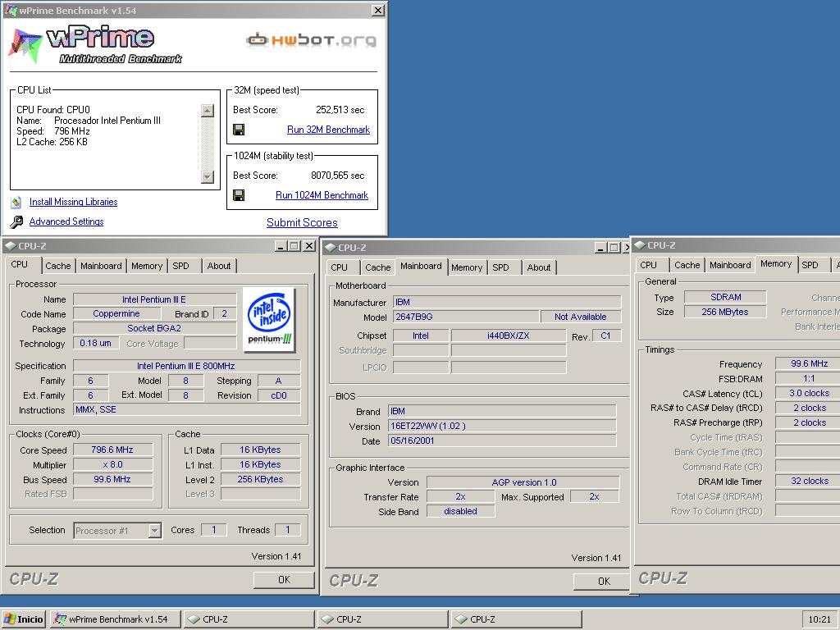Switch to Cache tab in first CPU-Z window

[58, 266]
